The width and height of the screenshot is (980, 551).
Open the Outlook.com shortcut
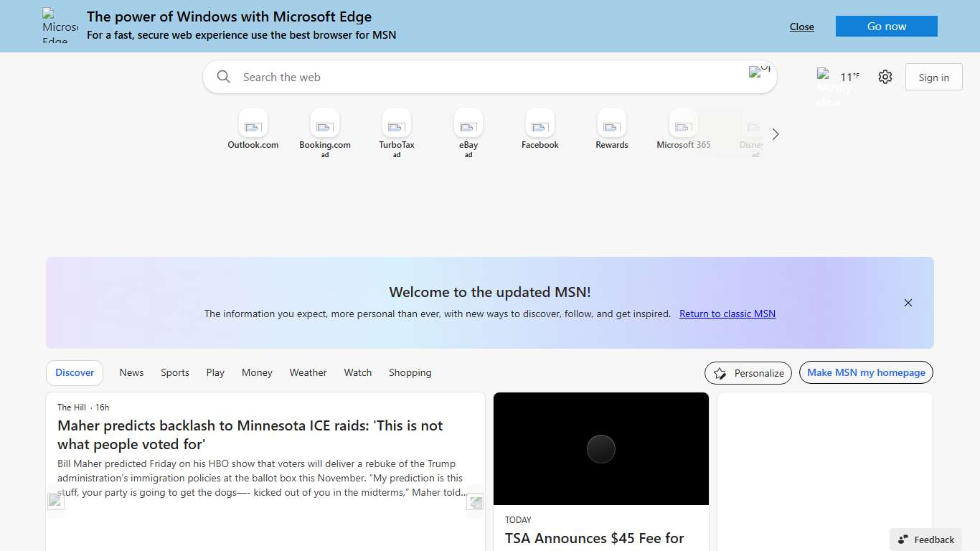coord(253,129)
